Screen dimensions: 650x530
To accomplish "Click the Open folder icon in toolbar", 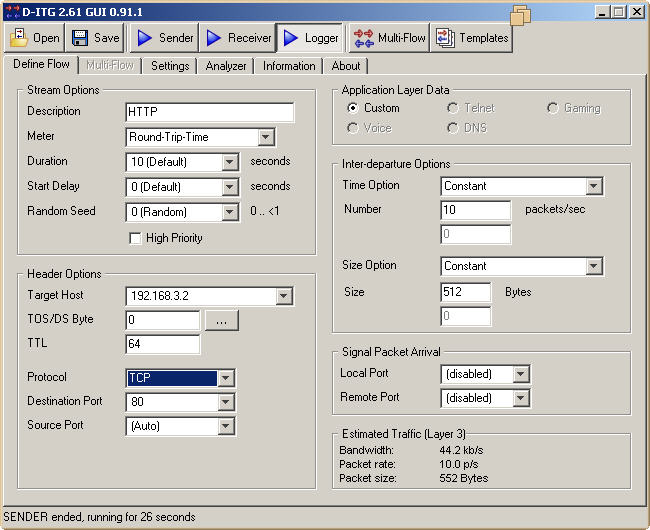I will (x=20, y=38).
